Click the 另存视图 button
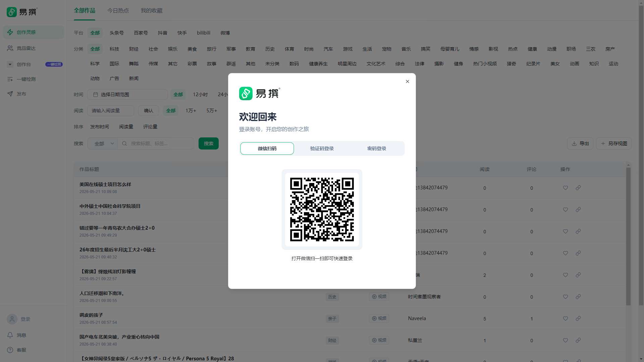Image resolution: width=644 pixels, height=362 pixels. click(614, 143)
